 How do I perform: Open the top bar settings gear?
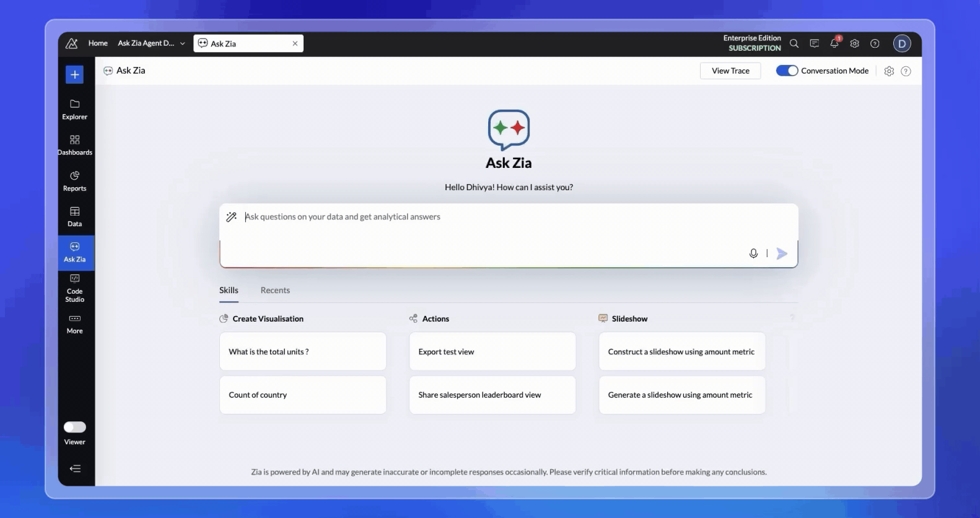855,43
